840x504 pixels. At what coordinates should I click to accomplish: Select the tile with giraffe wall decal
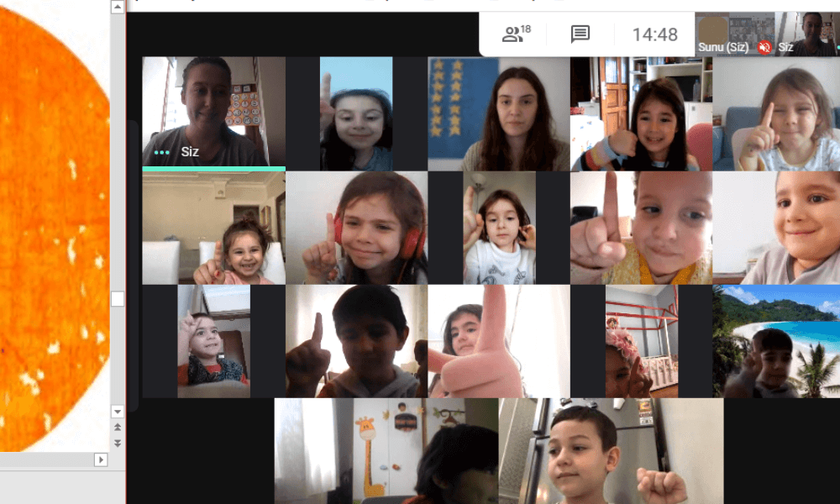[386, 451]
